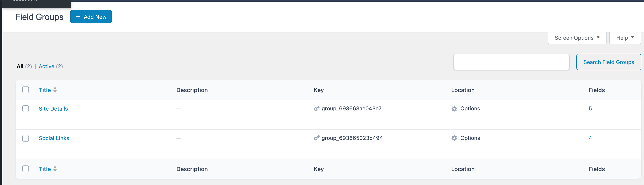Tick the Social Links row checkbox
This screenshot has height=185, width=644.
click(x=26, y=138)
